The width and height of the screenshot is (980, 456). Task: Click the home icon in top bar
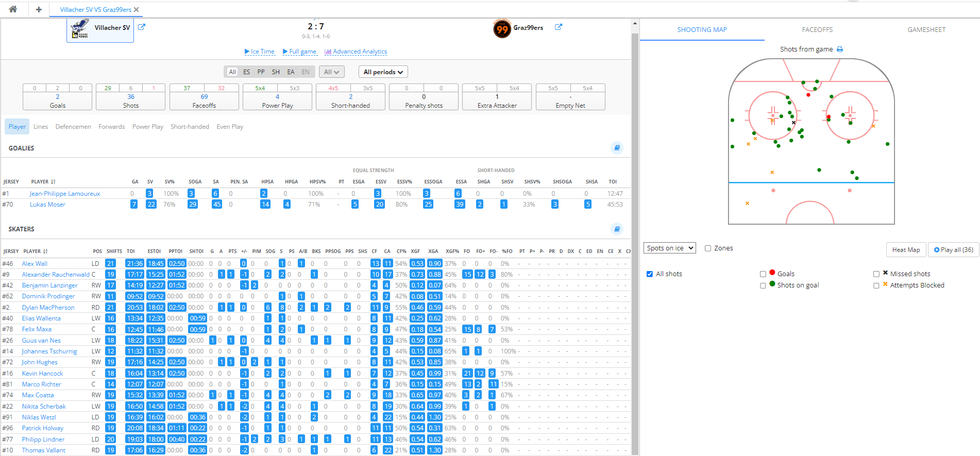tap(13, 9)
